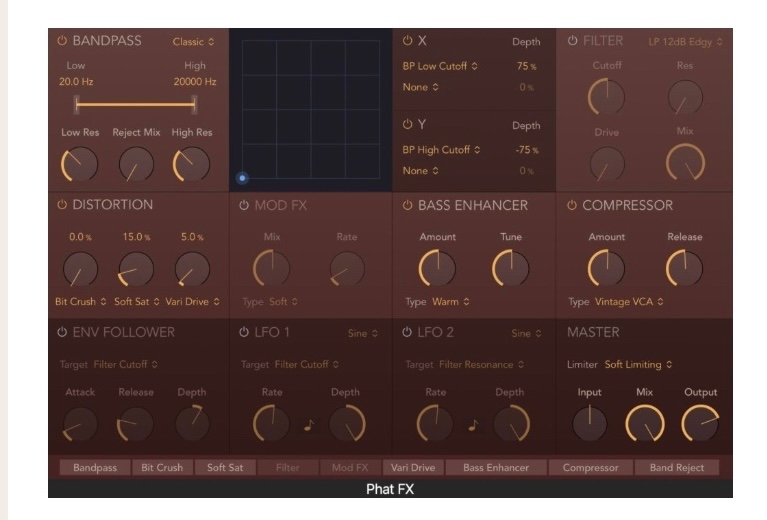Open the BP High Cutoff target dropdown
767x520 pixels.
(442, 150)
